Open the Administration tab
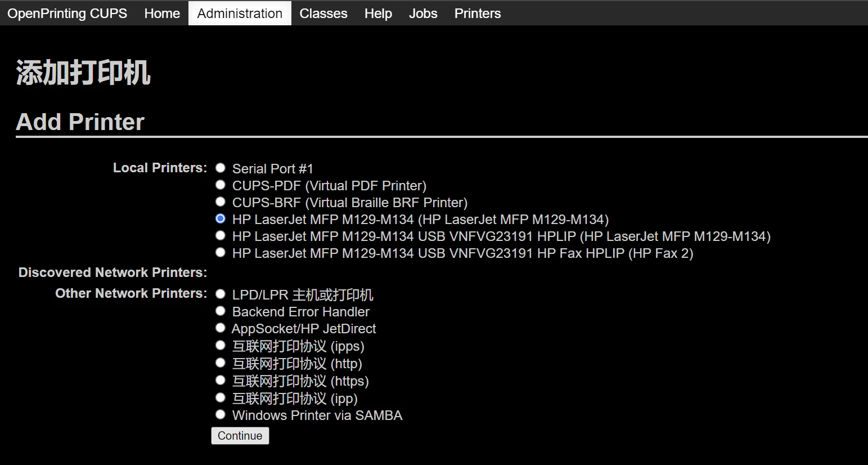The width and height of the screenshot is (868, 465). click(240, 13)
